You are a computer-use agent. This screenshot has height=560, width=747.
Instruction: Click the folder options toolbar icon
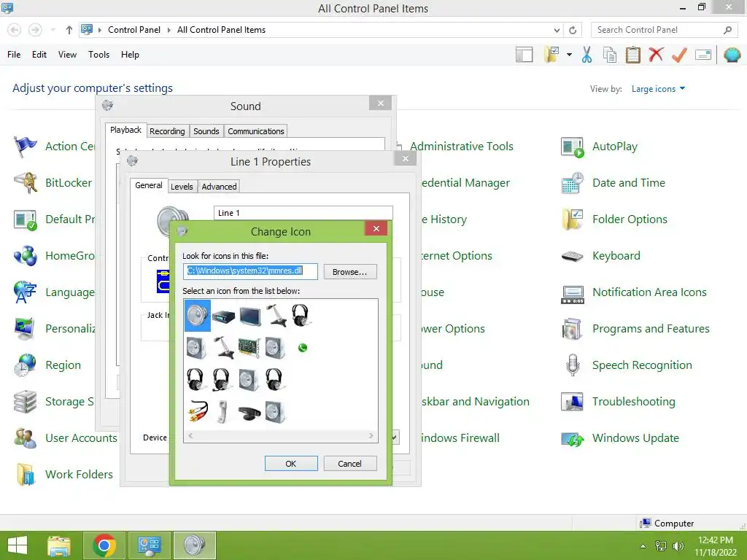[551, 54]
